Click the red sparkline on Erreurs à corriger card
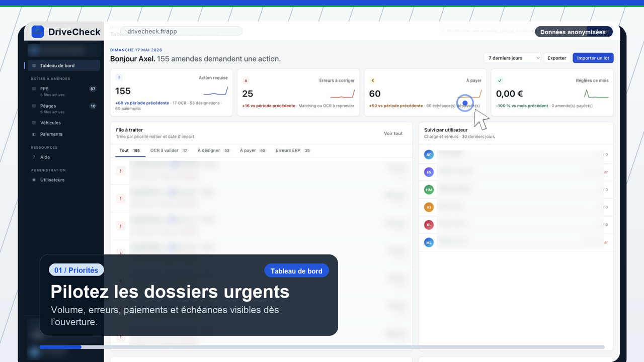Image resolution: width=644 pixels, height=362 pixels. [343, 94]
